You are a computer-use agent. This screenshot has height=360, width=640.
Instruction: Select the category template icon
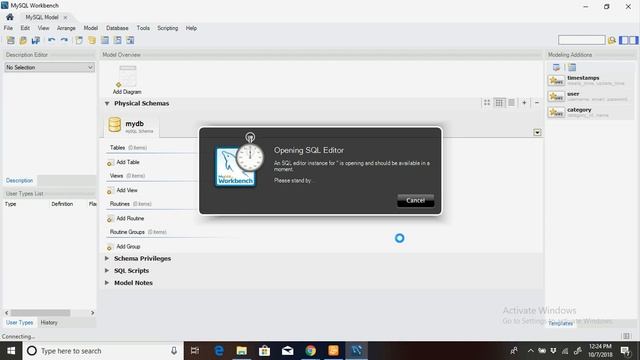(556, 112)
